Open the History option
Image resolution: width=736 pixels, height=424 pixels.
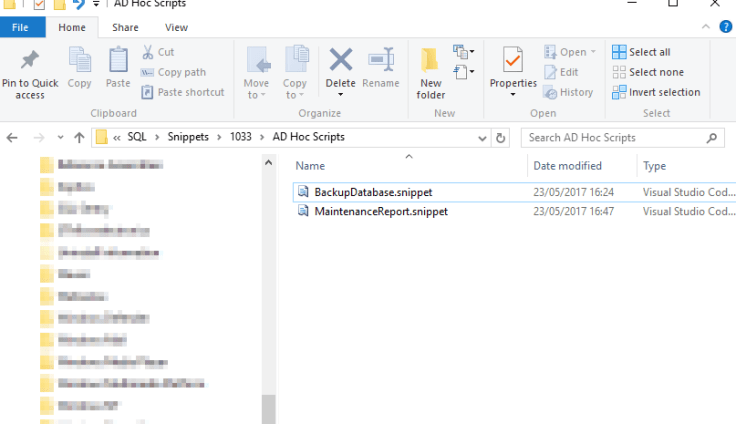click(x=569, y=92)
